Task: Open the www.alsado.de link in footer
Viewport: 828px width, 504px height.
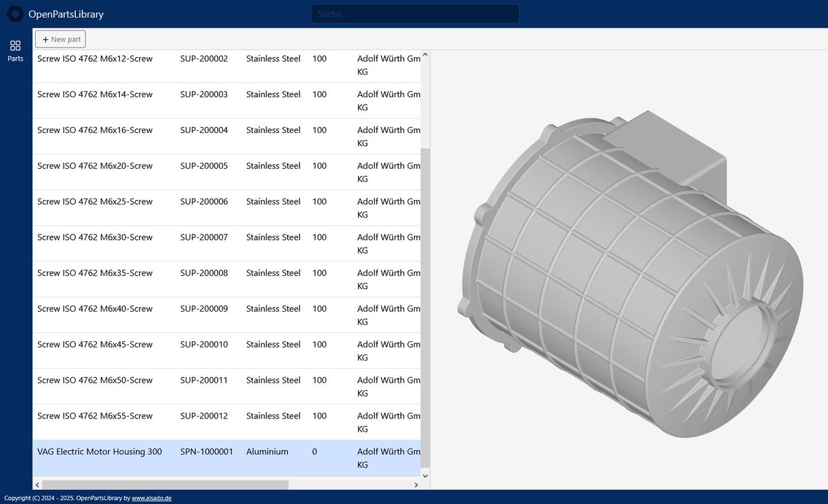Action: [152, 498]
